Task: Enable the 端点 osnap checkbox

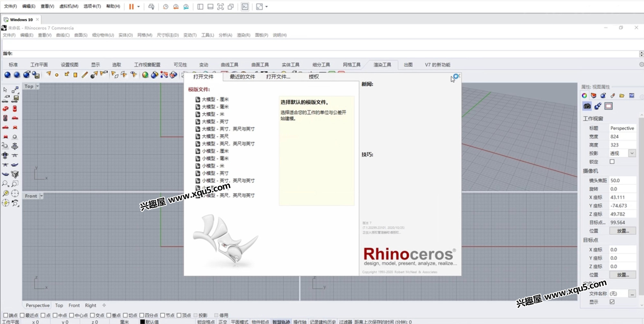Action: [5, 315]
